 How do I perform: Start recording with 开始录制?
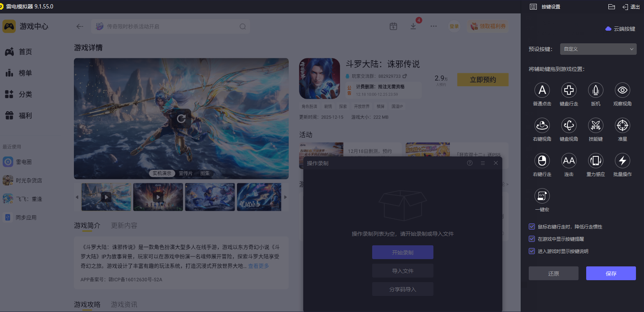(403, 252)
